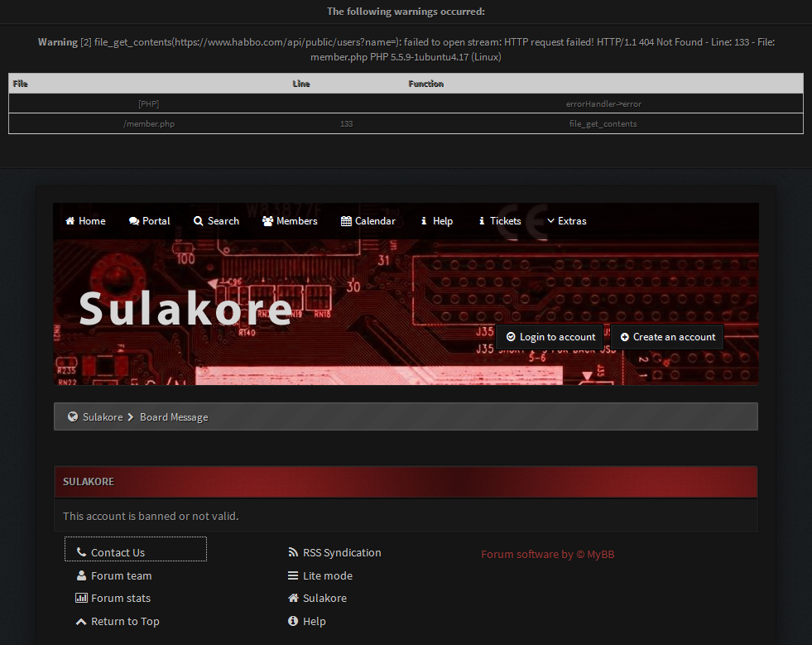
Task: Open Sulakore breadcrumb link
Action: click(x=103, y=417)
